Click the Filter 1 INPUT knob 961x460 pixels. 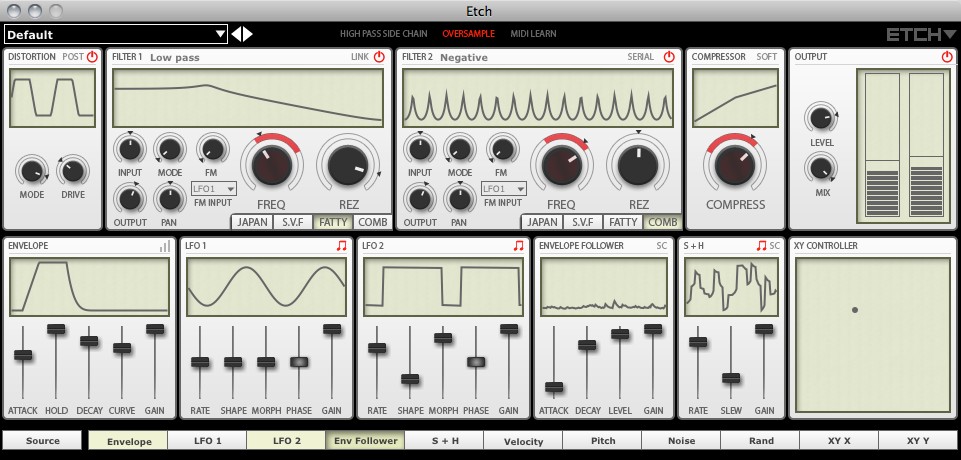pos(129,149)
